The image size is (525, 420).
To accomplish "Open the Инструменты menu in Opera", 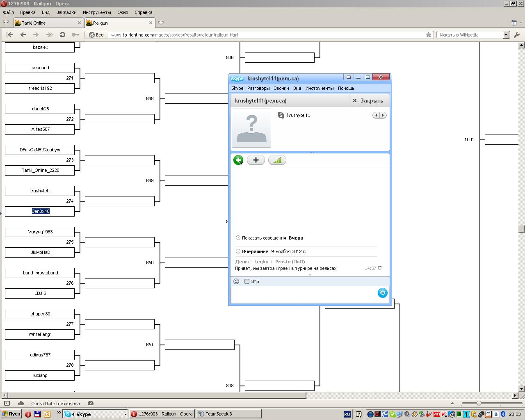I will (x=97, y=12).
